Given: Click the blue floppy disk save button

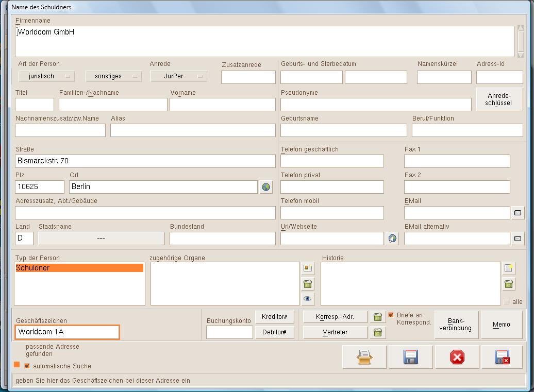Looking at the screenshot, I should 411,357.
